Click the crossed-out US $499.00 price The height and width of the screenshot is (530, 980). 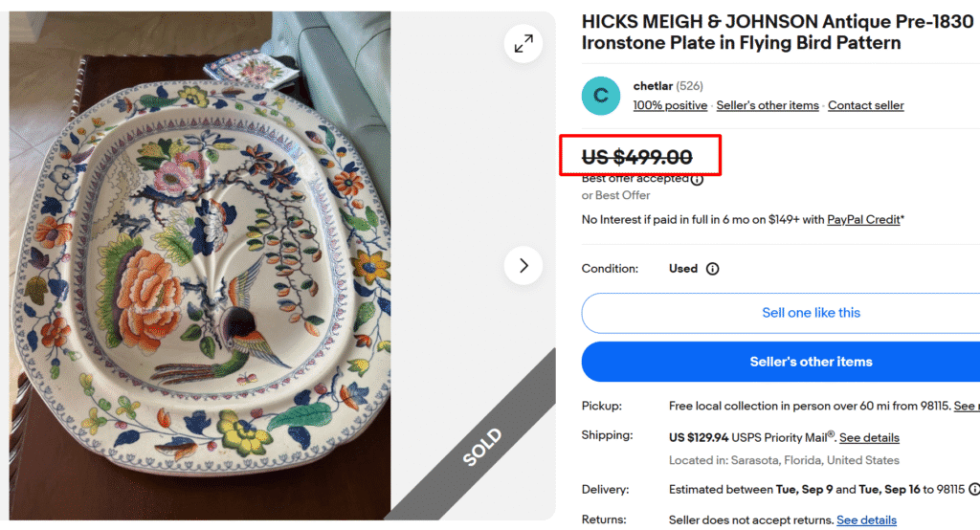click(x=637, y=157)
